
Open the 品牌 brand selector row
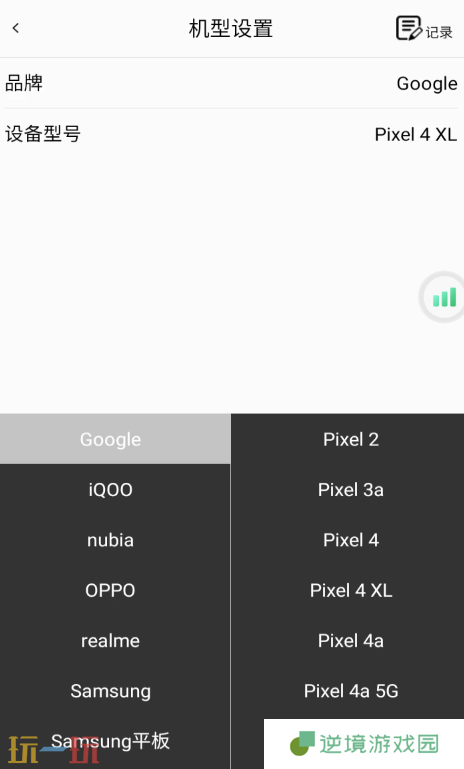point(232,83)
